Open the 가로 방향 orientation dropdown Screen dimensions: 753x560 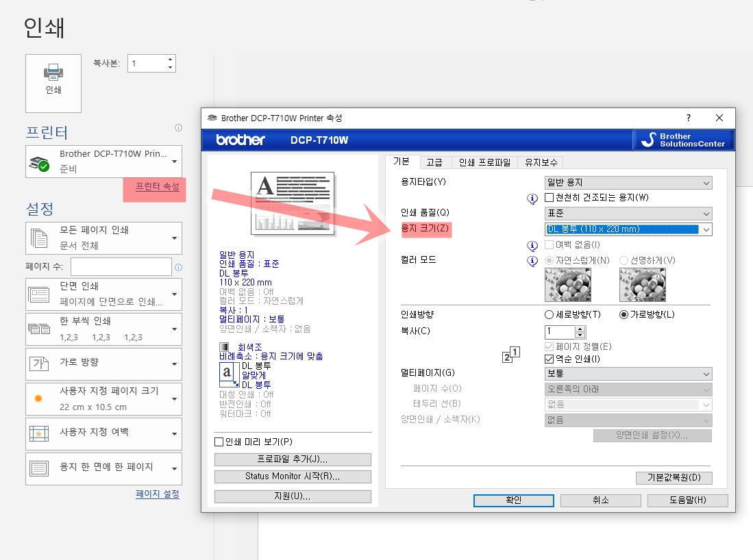pos(103,364)
